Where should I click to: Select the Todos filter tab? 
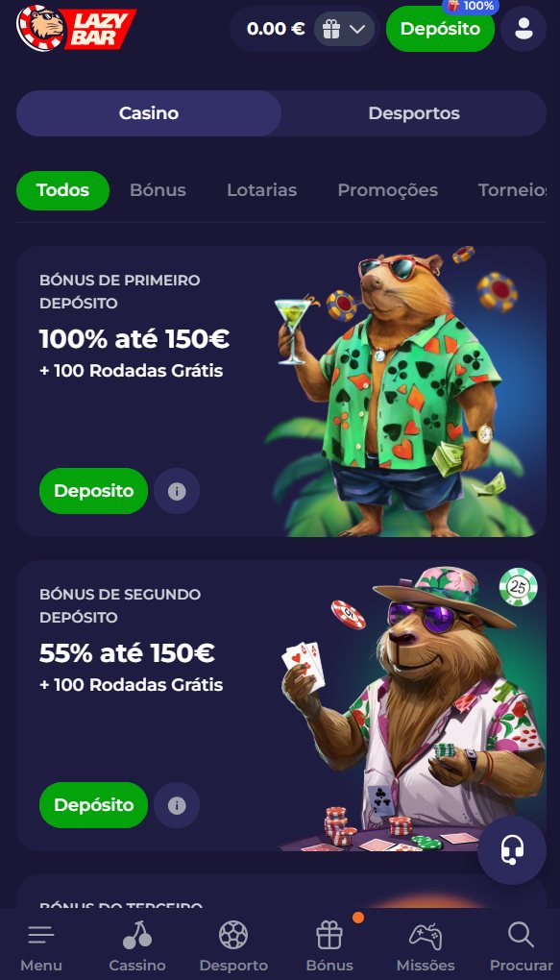[62, 190]
